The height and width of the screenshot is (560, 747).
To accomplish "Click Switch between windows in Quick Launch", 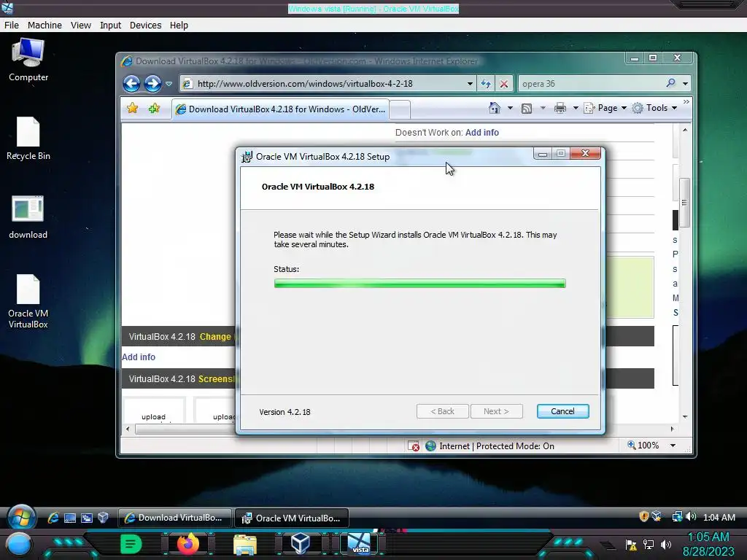I will [x=87, y=518].
